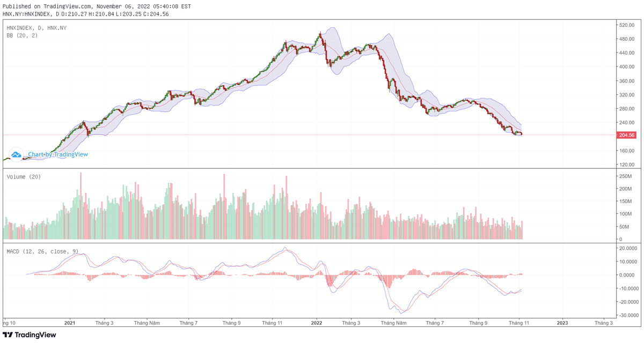Viewport: 644px width, 343px height.
Task: Click the -20.0000 mark on MACD axis
Action: [628, 302]
